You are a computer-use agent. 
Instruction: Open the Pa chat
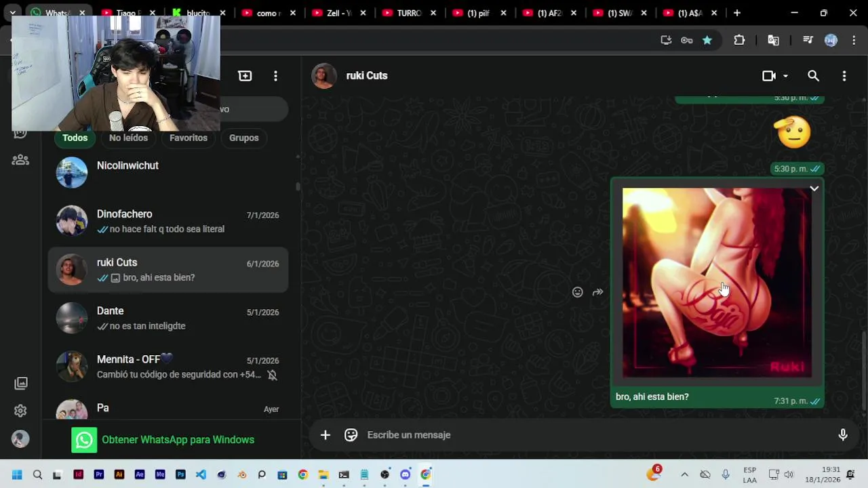click(168, 409)
